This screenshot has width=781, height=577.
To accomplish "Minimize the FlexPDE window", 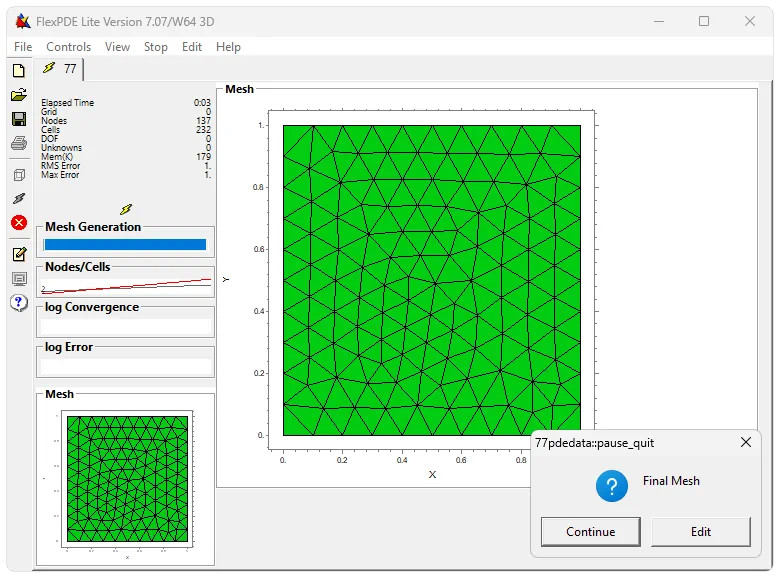I will coord(659,21).
